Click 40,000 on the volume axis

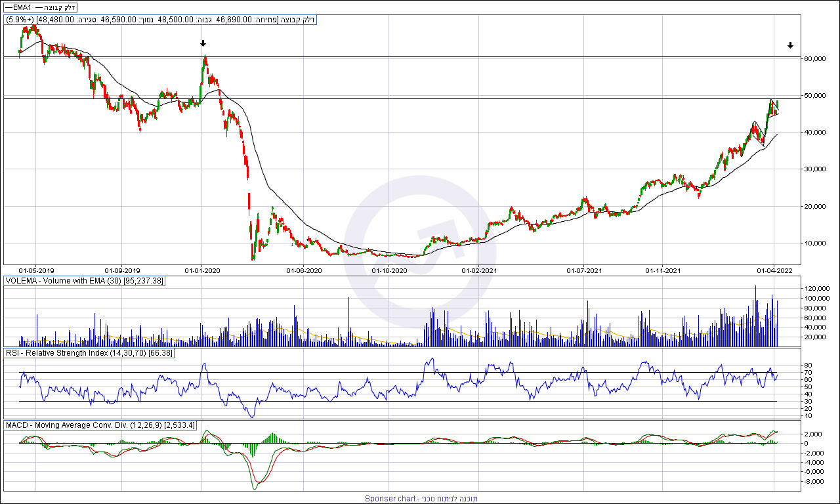click(x=815, y=327)
